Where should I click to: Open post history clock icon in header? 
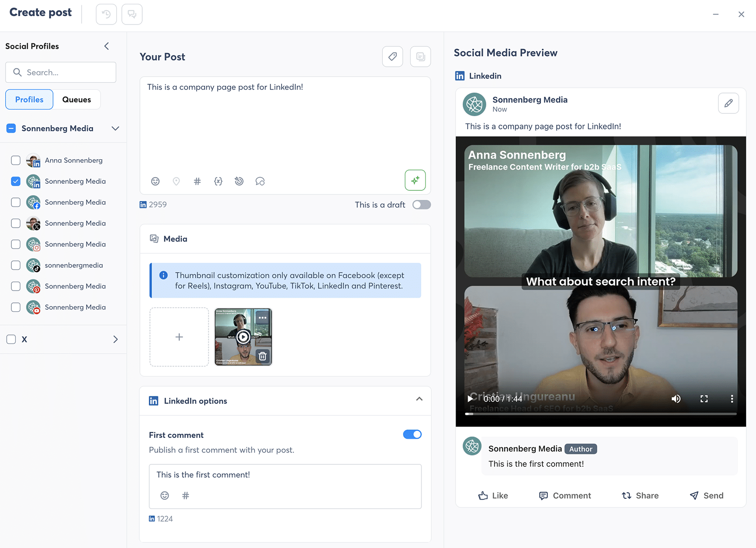pos(106,14)
